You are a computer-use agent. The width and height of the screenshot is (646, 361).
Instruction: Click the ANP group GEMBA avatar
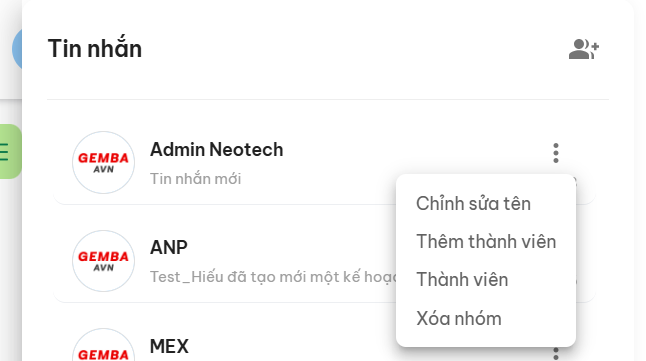(x=103, y=261)
